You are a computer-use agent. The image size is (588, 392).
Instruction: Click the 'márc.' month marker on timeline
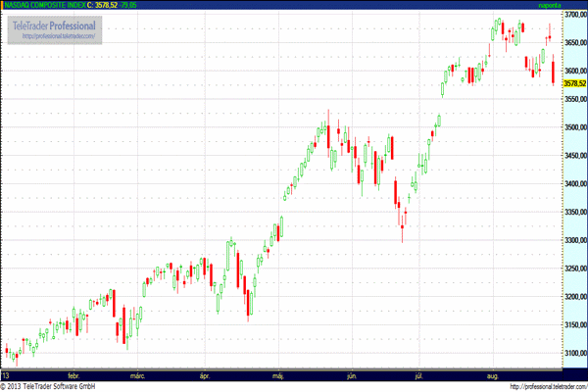(x=138, y=374)
